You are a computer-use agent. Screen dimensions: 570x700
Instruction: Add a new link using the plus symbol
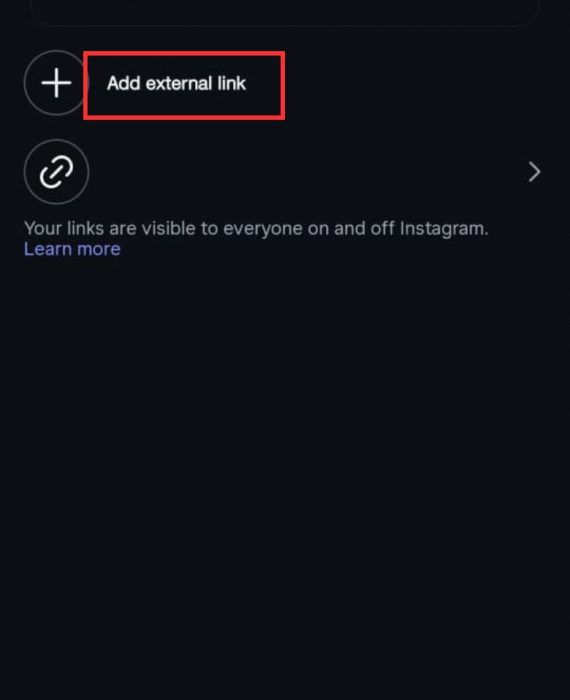click(56, 83)
